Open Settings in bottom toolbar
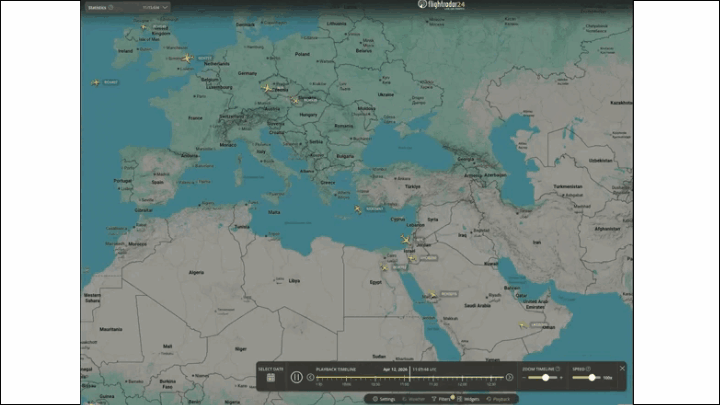This screenshot has height=405, width=720. click(384, 399)
